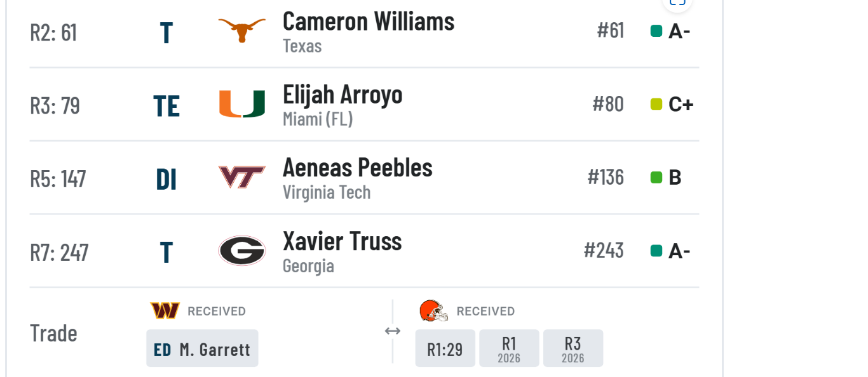Click the Texas Longhorns logo
Screen dimensions: 868x377
[x=241, y=30]
